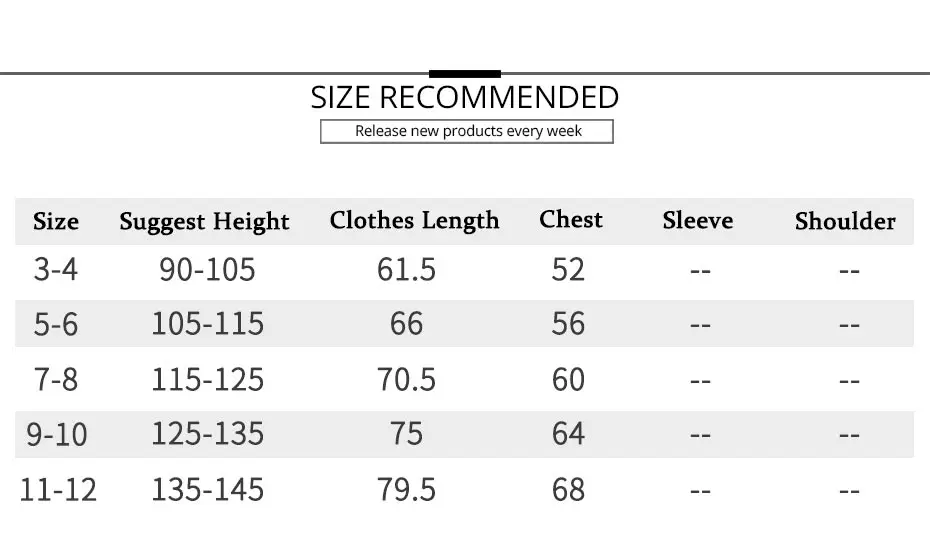Click the 'Release new products every week' box
930x536 pixels.
(x=467, y=131)
